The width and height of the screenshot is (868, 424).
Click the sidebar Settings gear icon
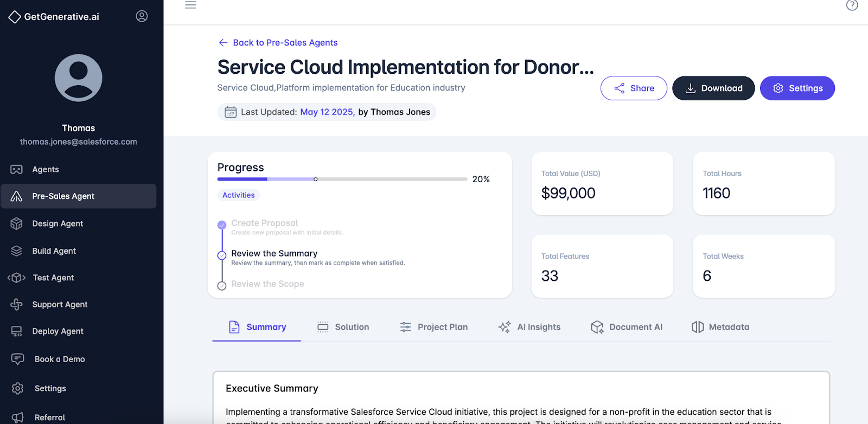click(x=18, y=388)
